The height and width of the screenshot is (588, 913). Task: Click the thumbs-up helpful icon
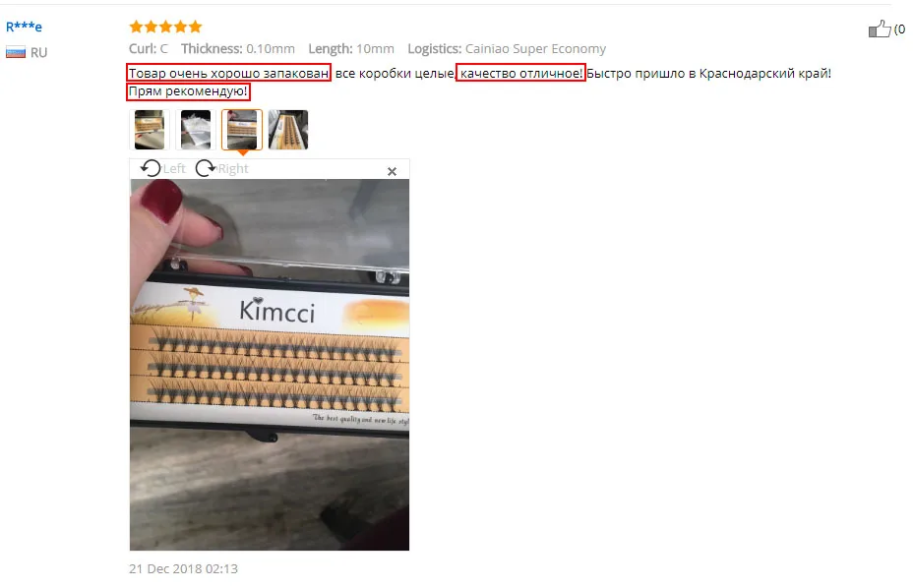coord(880,28)
